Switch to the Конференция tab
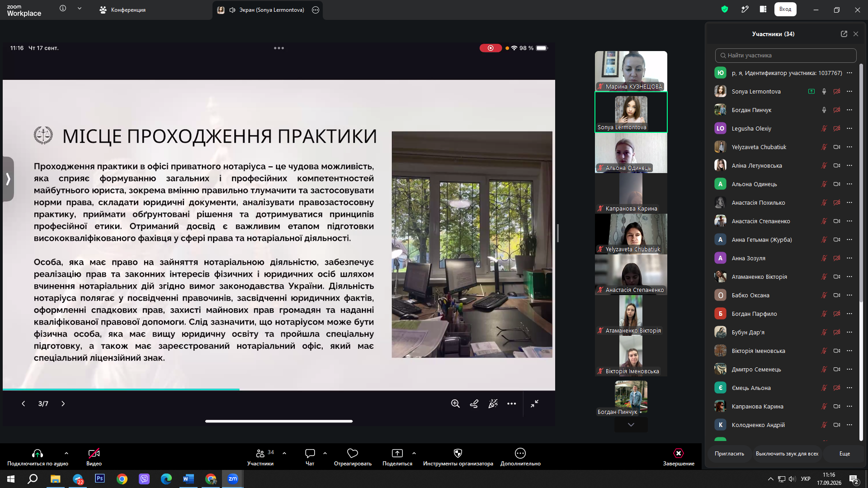 click(x=123, y=10)
